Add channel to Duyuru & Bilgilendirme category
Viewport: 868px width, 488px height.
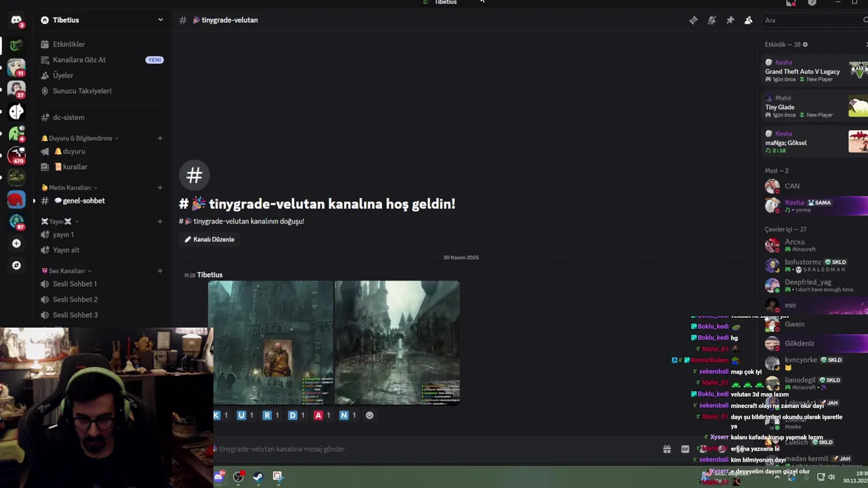click(160, 138)
